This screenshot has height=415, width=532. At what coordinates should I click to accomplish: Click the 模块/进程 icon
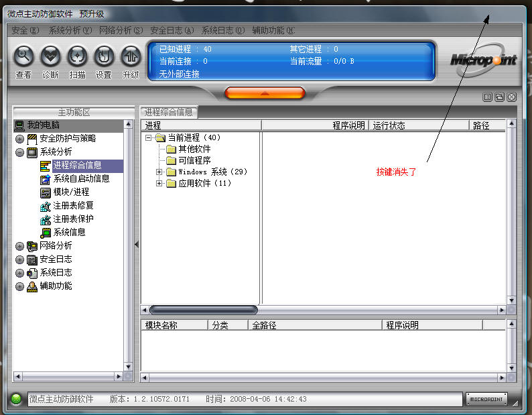45,192
